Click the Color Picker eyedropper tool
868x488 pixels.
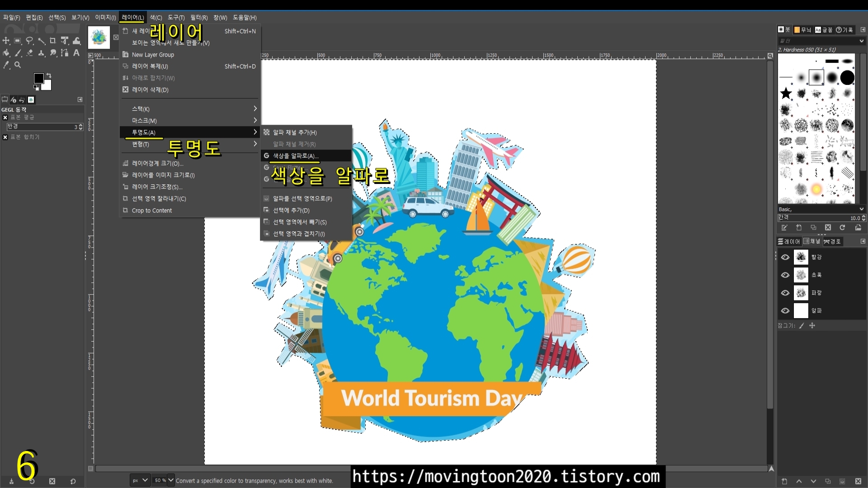pyautogui.click(x=6, y=65)
